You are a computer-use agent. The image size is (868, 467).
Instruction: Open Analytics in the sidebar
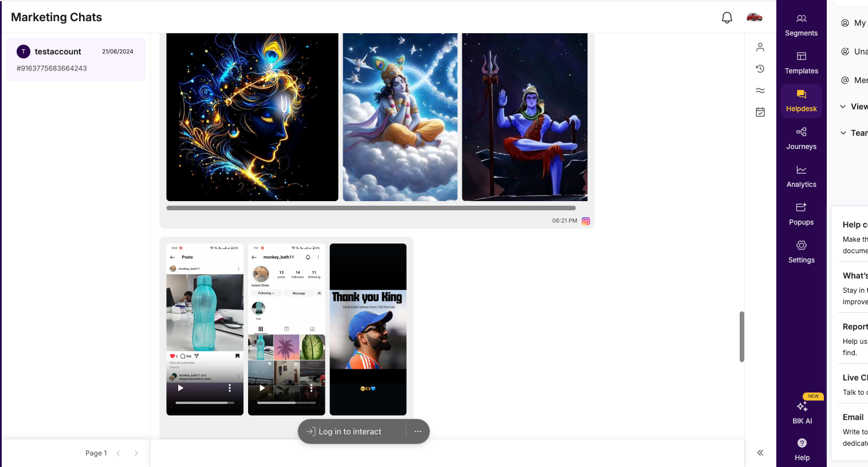click(801, 177)
